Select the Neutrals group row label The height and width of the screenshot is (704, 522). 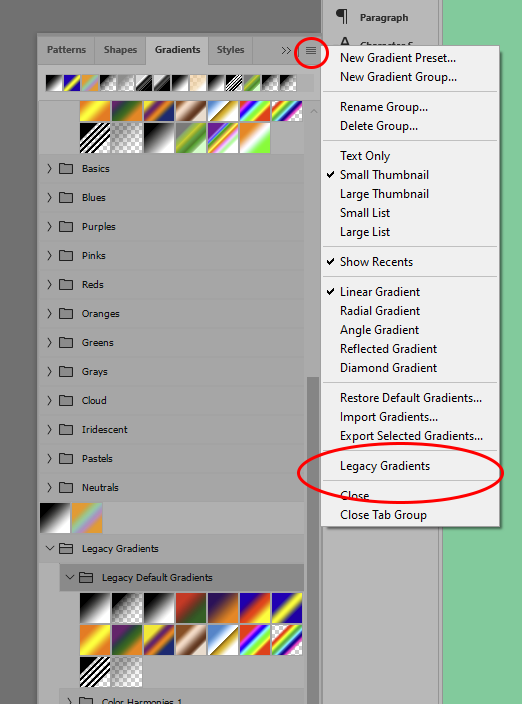100,487
